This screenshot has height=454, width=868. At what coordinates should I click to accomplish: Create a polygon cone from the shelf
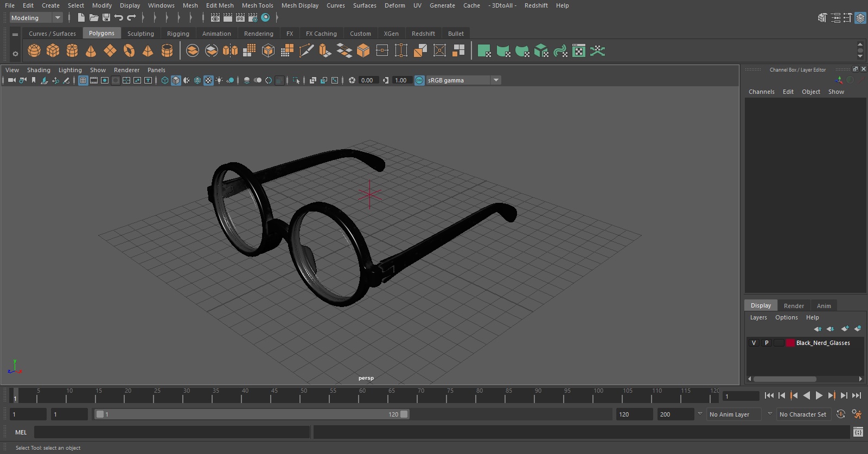[x=91, y=51]
